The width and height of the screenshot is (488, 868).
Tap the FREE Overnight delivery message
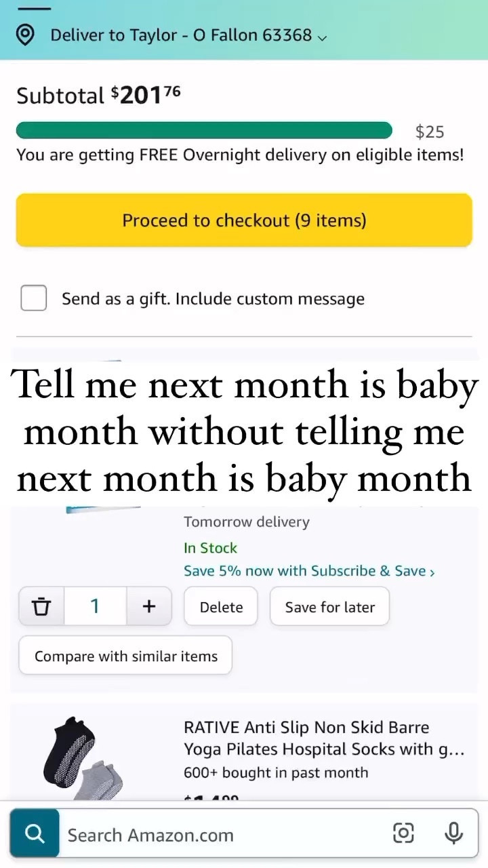pos(240,155)
